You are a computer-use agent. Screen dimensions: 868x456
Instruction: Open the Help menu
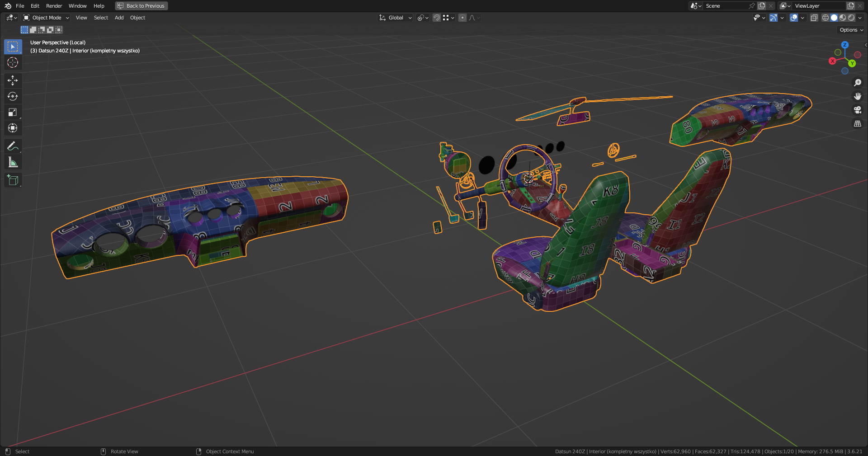pyautogui.click(x=99, y=6)
